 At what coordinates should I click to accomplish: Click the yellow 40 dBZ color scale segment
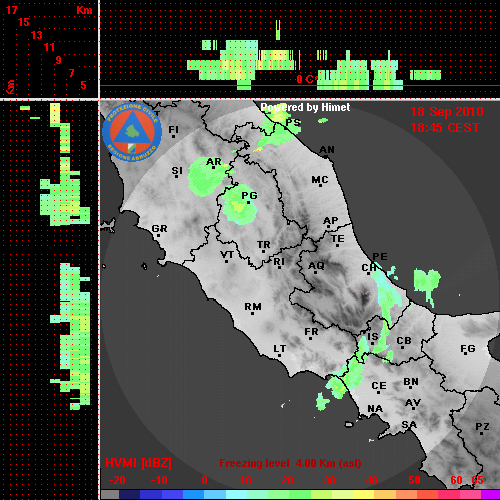(x=363, y=494)
